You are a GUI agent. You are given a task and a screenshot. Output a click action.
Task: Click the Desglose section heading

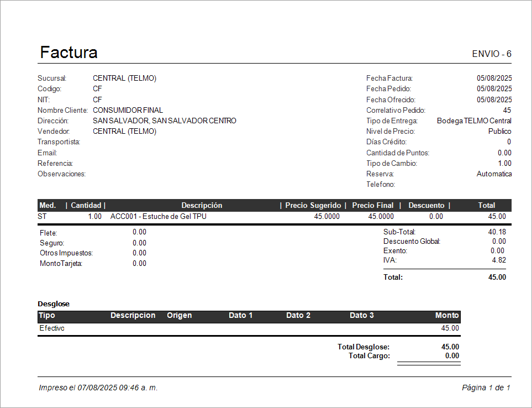pyautogui.click(x=54, y=304)
